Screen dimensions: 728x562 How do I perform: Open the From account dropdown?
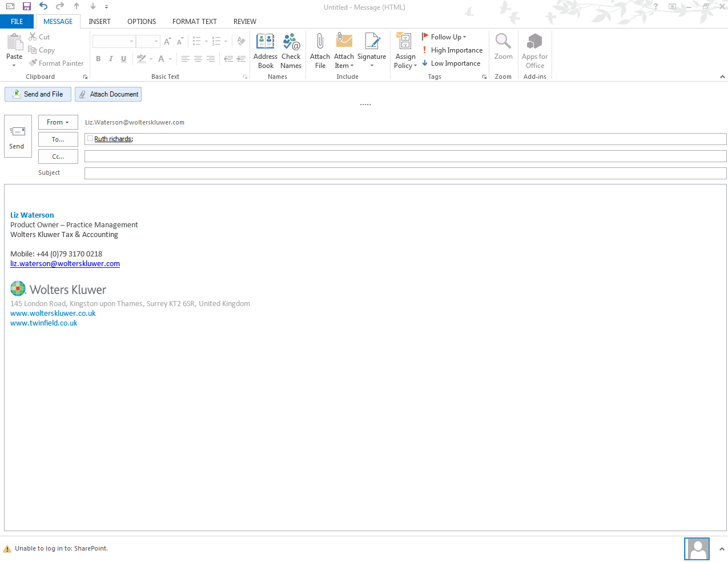tap(58, 122)
